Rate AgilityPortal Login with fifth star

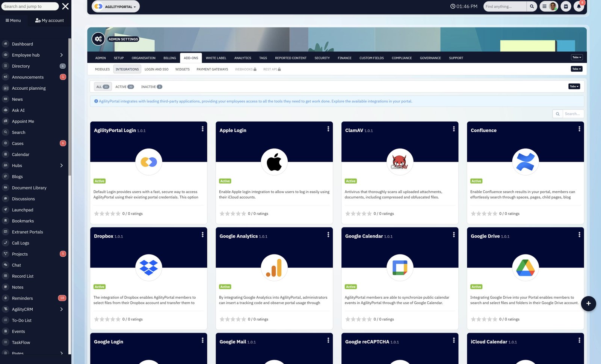(118, 214)
